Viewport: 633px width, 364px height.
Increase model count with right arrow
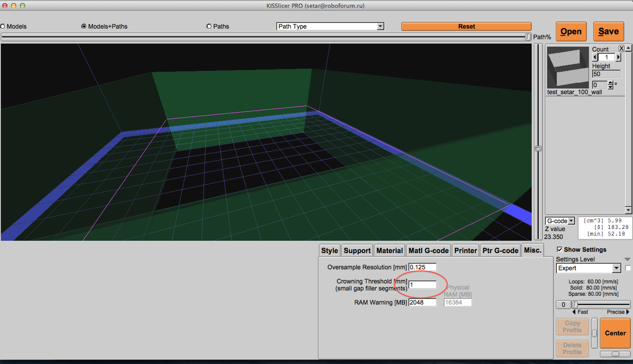point(618,57)
